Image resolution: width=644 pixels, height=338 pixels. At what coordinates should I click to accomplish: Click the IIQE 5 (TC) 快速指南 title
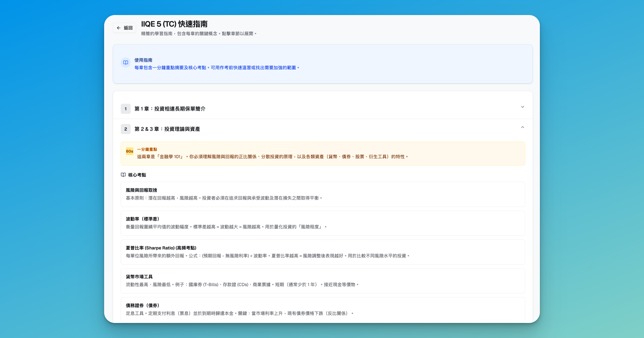[x=174, y=24]
